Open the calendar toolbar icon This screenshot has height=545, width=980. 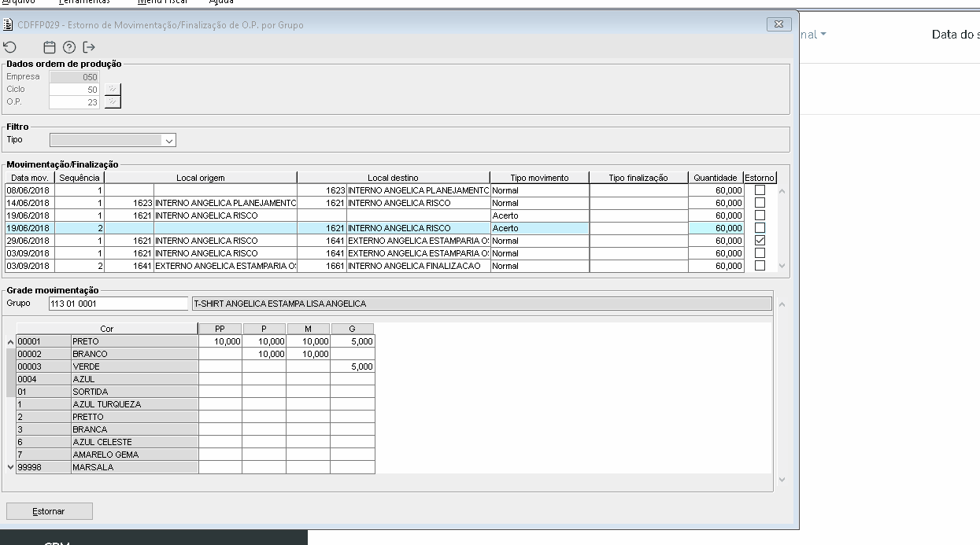pos(50,47)
